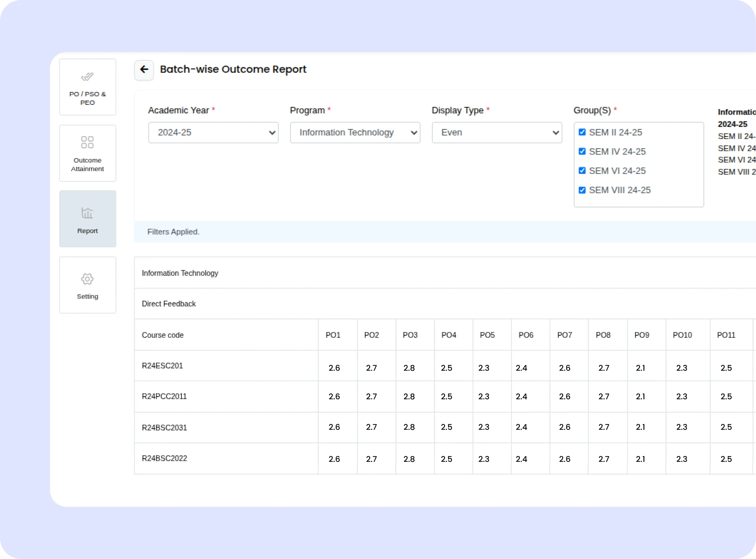The width and height of the screenshot is (756, 559).
Task: Toggle SEM VI 24-25 checkbox
Action: [x=582, y=171]
